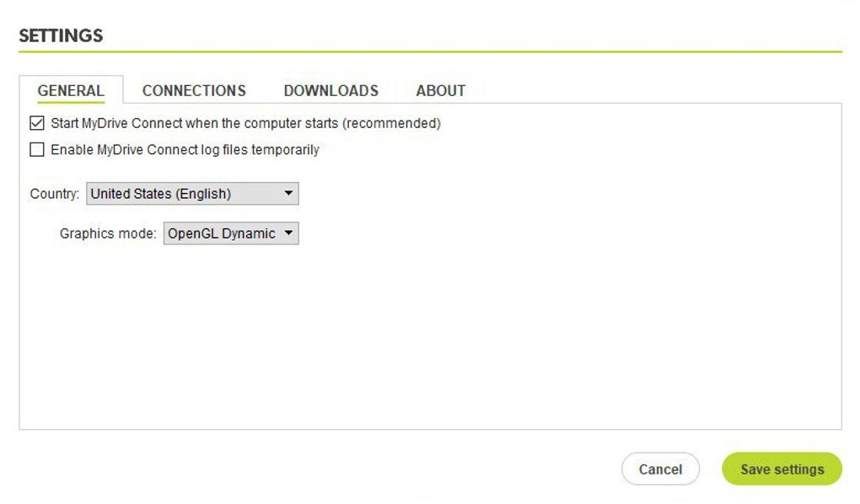This screenshot has width=860, height=504.
Task: Uncheck Start MyDrive Connect at startup checkbox
Action: [x=37, y=124]
